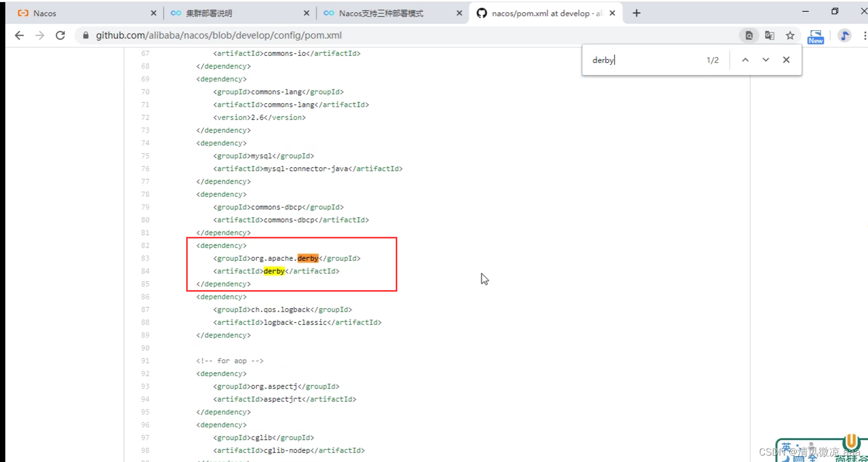Open a new browser tab
The width and height of the screenshot is (868, 462).
(x=637, y=13)
